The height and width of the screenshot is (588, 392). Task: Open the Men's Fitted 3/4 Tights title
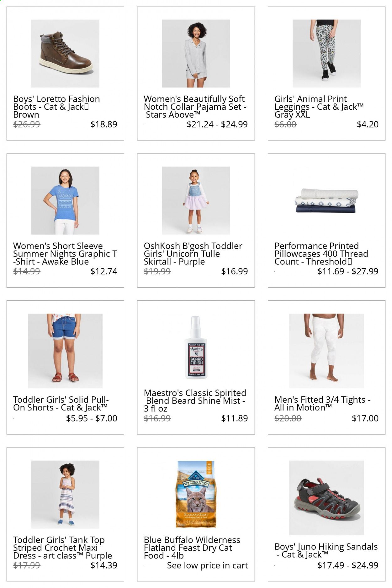322,404
